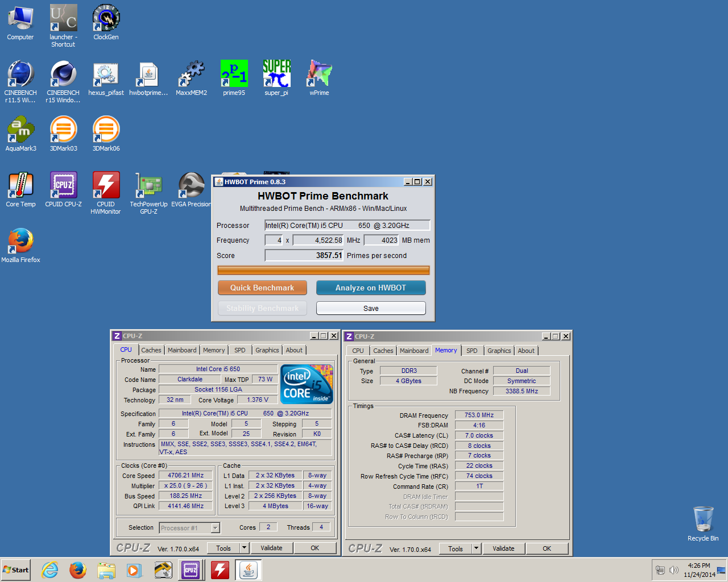Select the AquaMark3 desktop icon
This screenshot has height=582, width=728.
click(20, 134)
